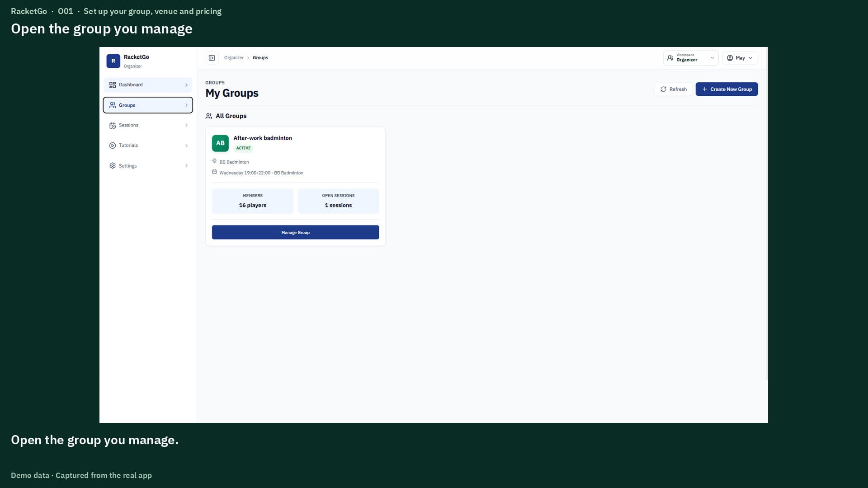Expand the Settings chevron arrow

186,166
